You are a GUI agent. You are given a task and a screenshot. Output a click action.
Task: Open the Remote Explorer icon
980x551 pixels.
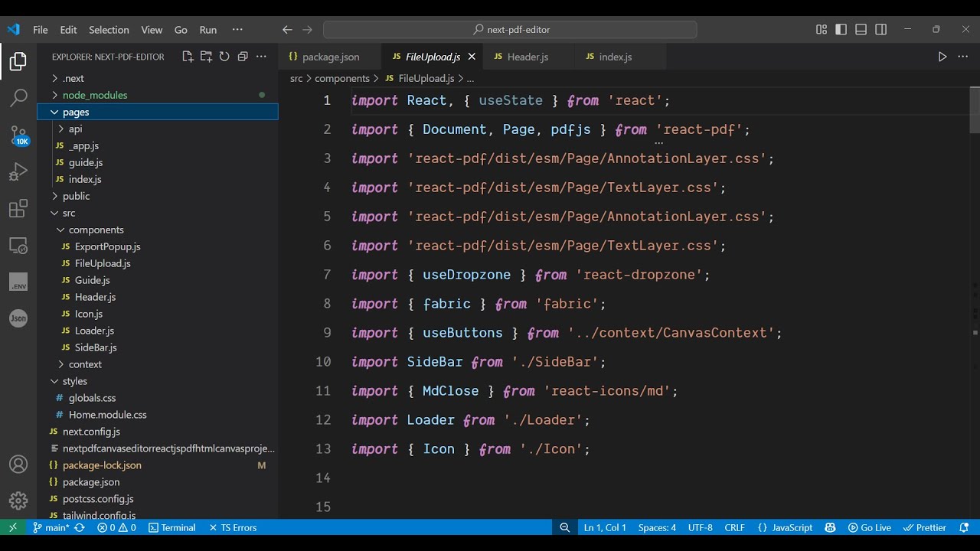click(x=18, y=246)
